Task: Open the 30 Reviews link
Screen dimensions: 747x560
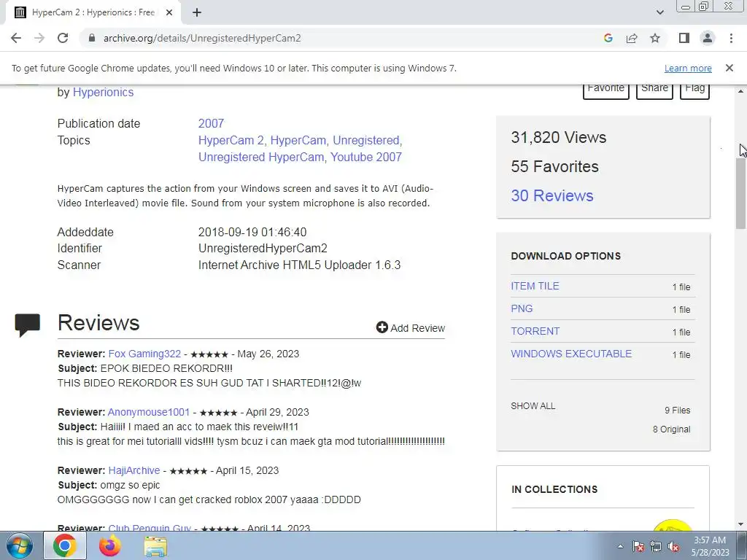Action: [x=552, y=195]
